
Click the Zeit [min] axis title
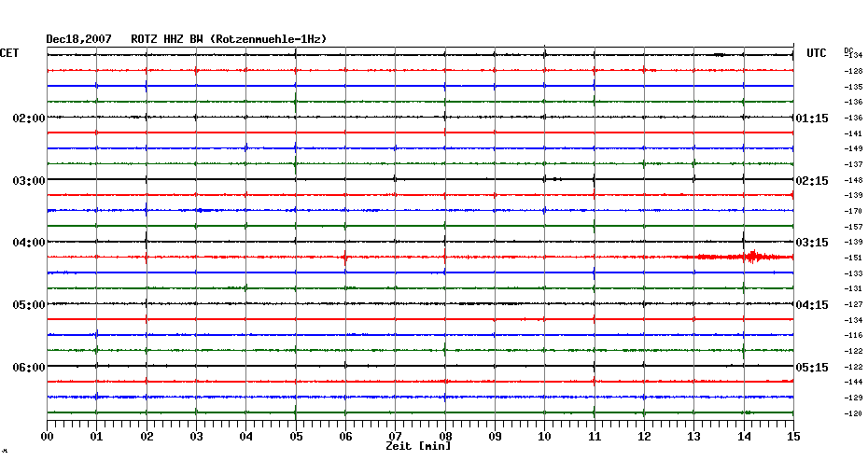point(418,446)
